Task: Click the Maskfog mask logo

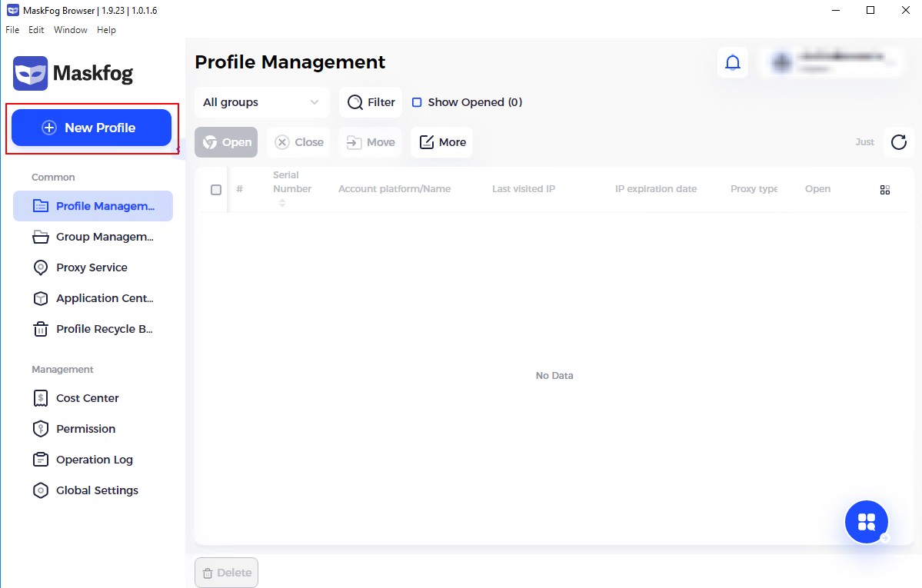Action: (x=31, y=74)
